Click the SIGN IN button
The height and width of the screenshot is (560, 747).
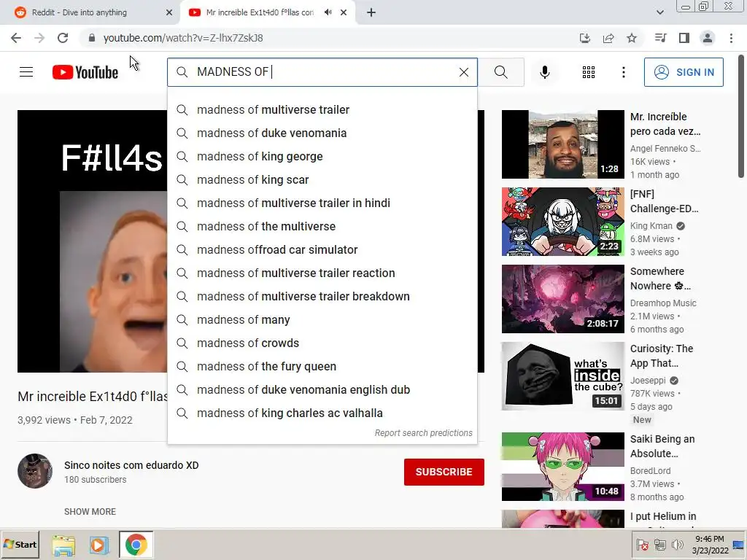(x=684, y=72)
